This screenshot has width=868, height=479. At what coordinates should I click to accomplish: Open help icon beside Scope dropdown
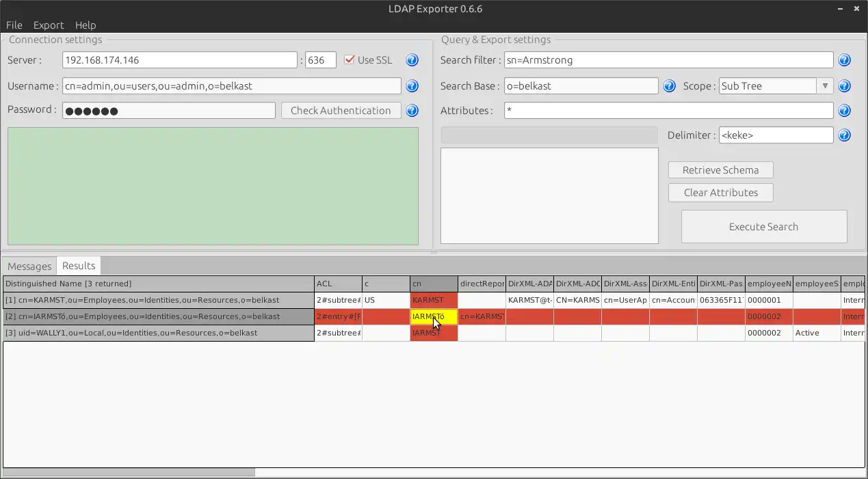click(844, 86)
